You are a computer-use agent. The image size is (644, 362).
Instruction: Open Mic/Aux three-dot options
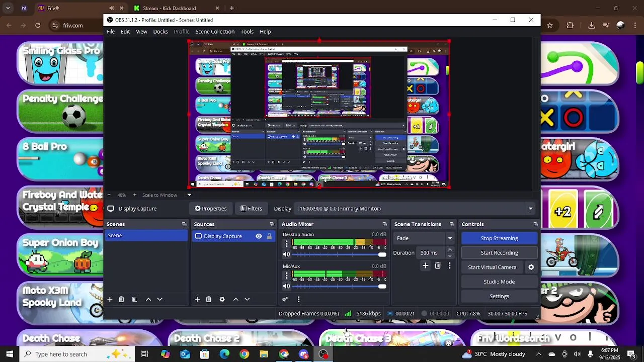pyautogui.click(x=287, y=276)
